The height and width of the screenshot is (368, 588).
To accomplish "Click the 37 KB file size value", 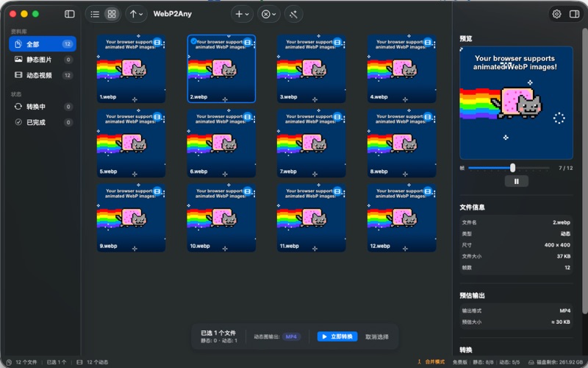I will [x=564, y=256].
